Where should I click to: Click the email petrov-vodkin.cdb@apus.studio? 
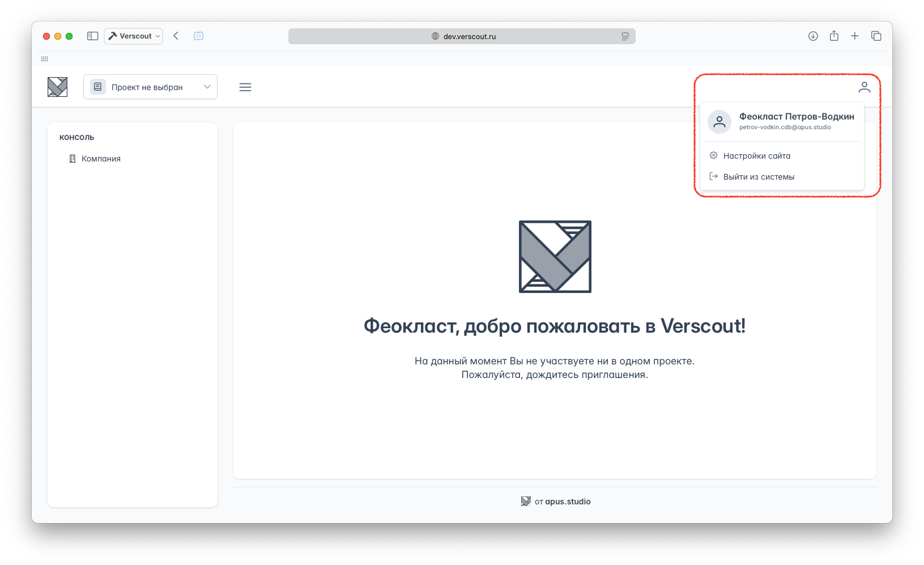(785, 128)
